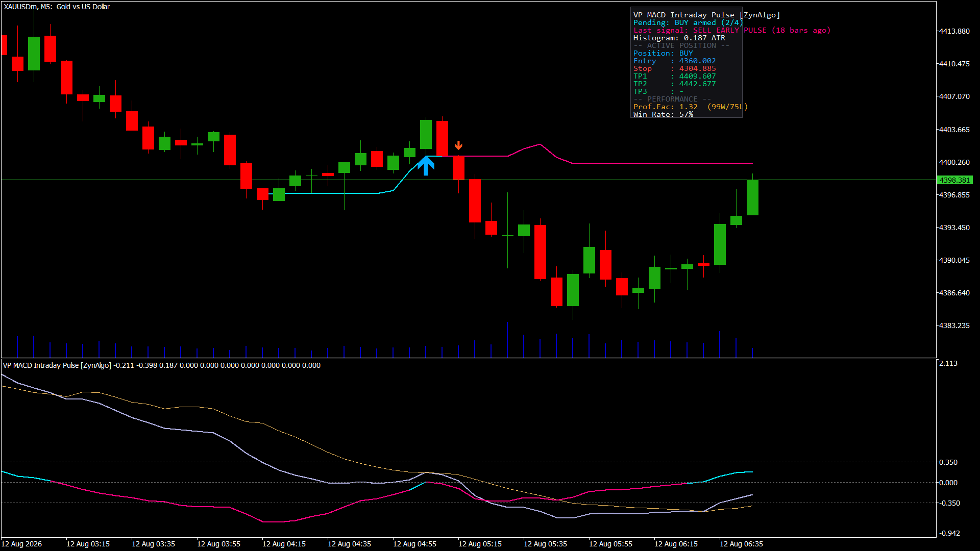Click the blue buy arrow signal marker
This screenshot has width=980, height=551.
point(426,166)
